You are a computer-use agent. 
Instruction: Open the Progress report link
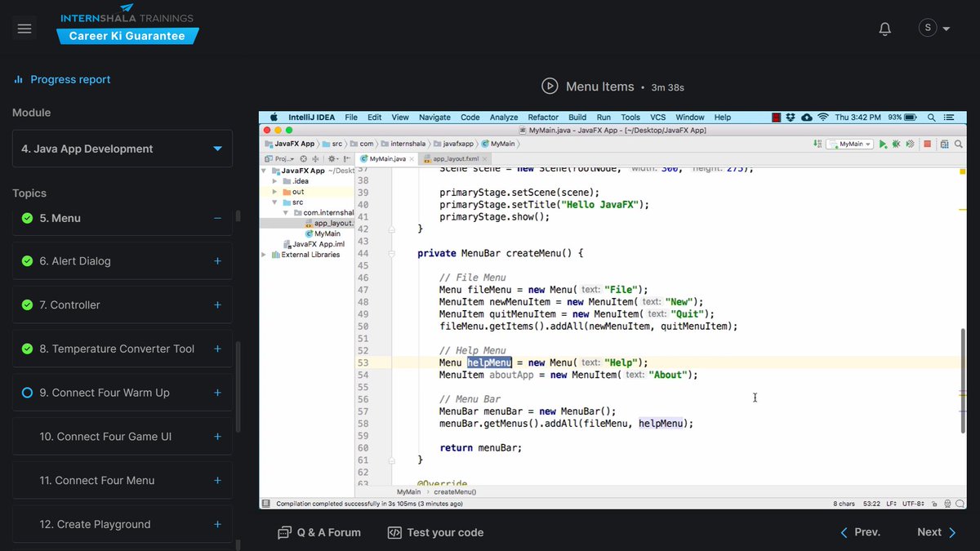(62, 79)
